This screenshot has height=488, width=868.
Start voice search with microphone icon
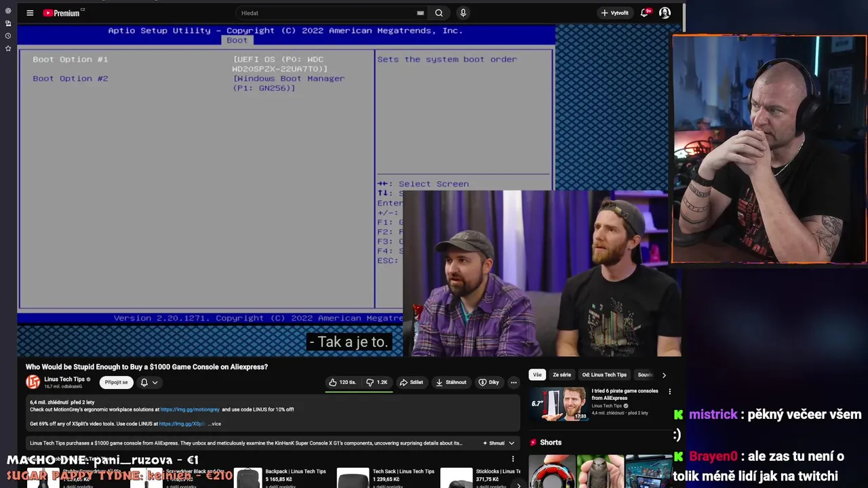pos(463,13)
